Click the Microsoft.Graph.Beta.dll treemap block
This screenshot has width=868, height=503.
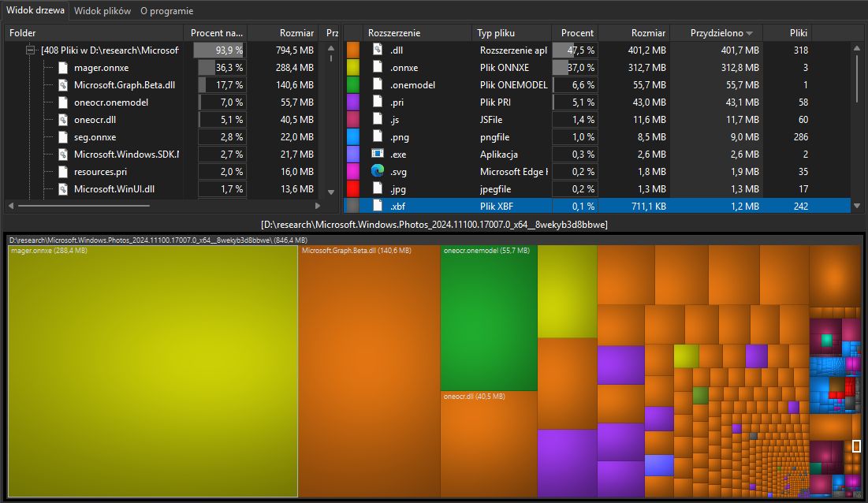[x=369, y=371]
